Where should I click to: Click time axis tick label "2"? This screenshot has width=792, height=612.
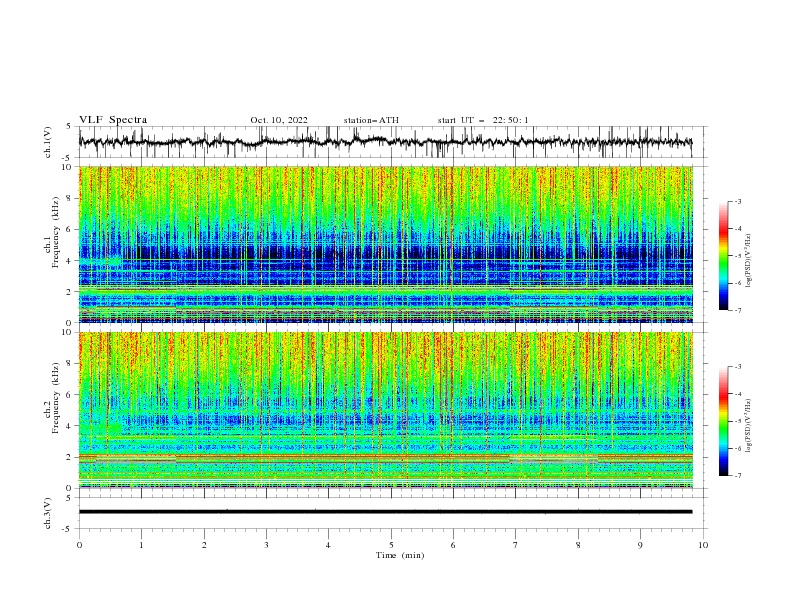(x=204, y=545)
